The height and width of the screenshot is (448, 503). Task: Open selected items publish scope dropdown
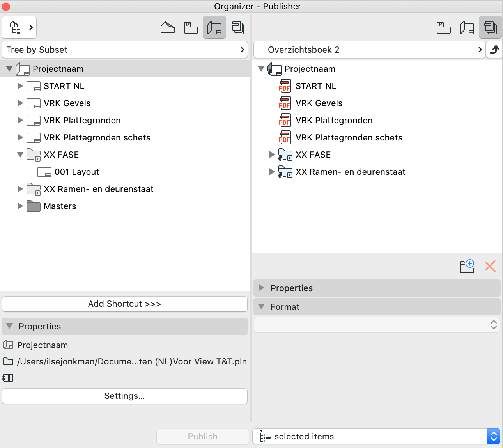point(376,436)
